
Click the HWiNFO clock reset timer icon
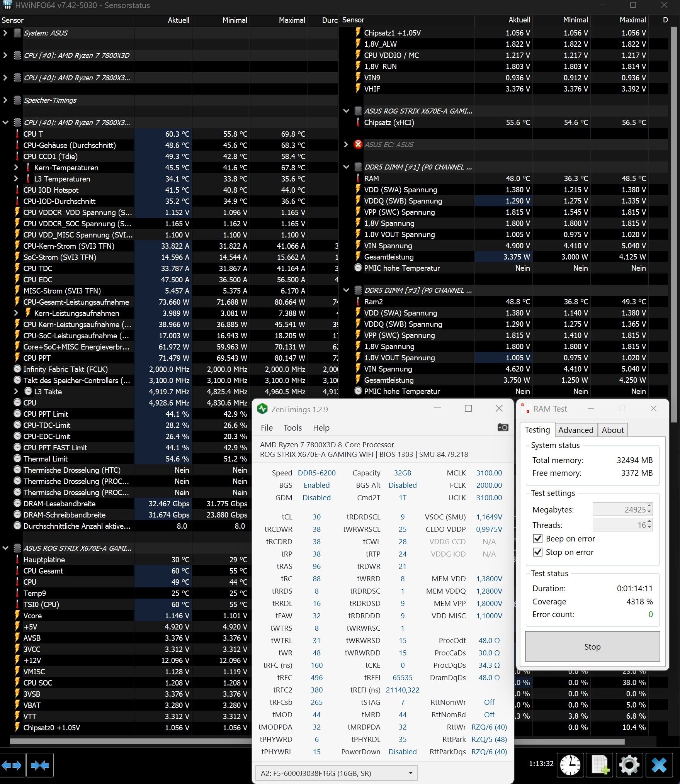570,765
